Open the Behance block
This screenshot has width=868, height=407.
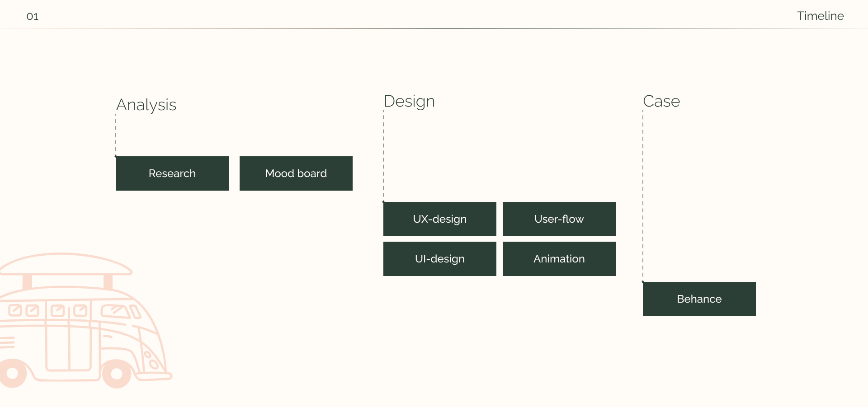pos(699,299)
